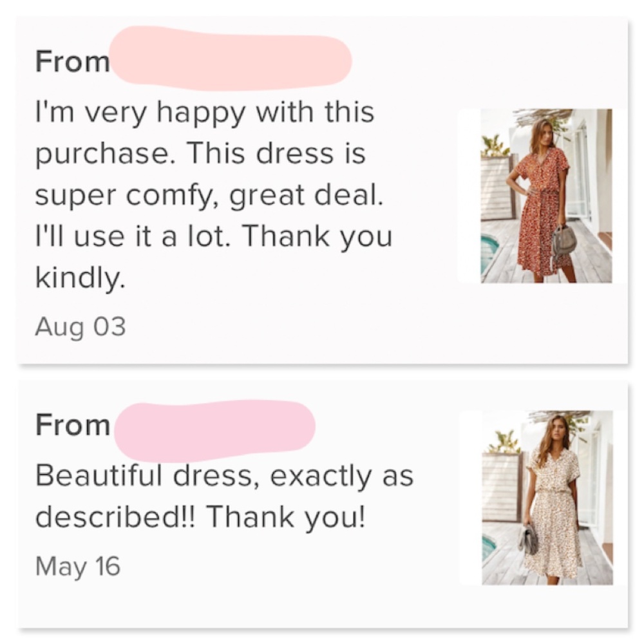Click the "described!! Thank you!" line
The height and width of the screenshot is (644, 644).
click(x=200, y=517)
